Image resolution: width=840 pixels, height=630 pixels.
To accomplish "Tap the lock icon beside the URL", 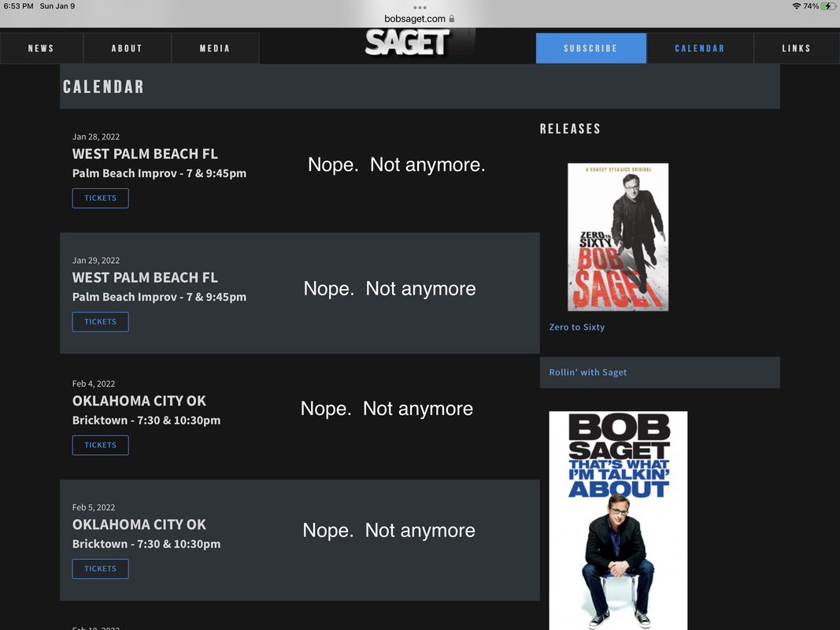I will (x=452, y=19).
